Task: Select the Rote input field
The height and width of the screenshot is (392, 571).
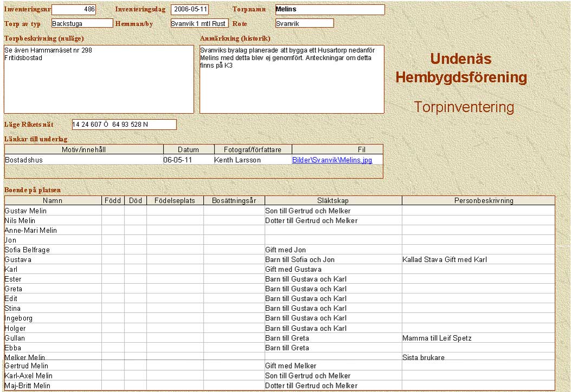Action: pos(304,23)
